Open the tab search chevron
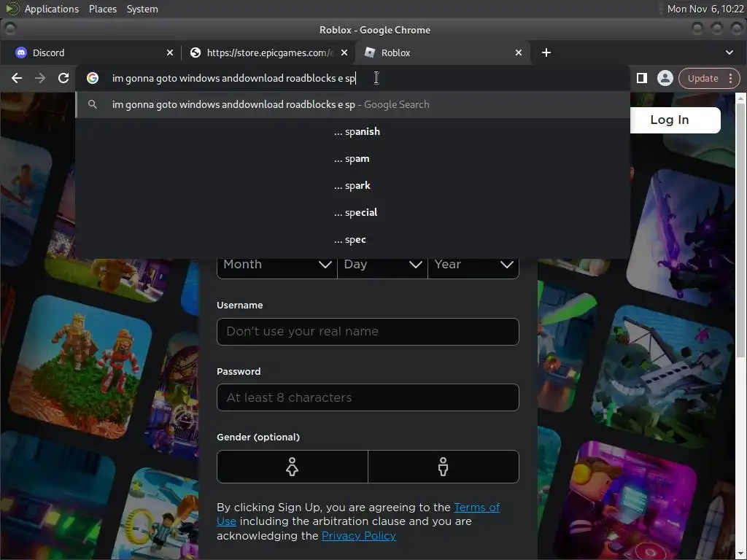 pos(729,52)
